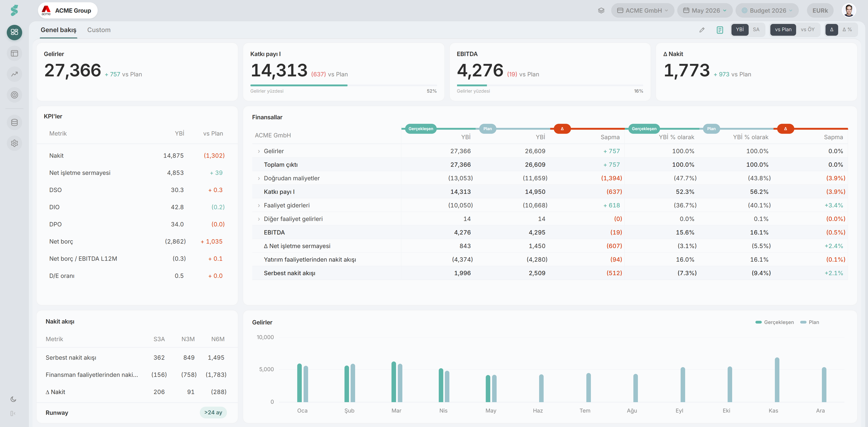Expand the Gelirler row chevron
The width and height of the screenshot is (868, 427).
click(259, 151)
